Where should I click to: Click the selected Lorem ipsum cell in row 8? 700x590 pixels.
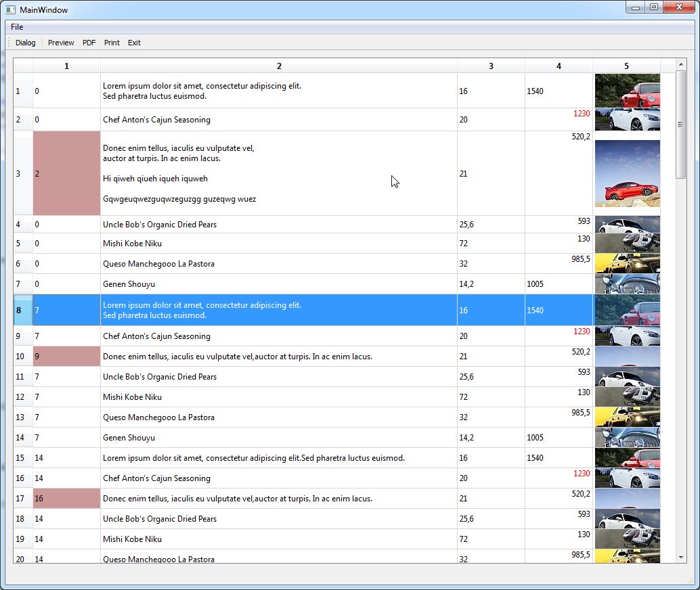pos(279,310)
